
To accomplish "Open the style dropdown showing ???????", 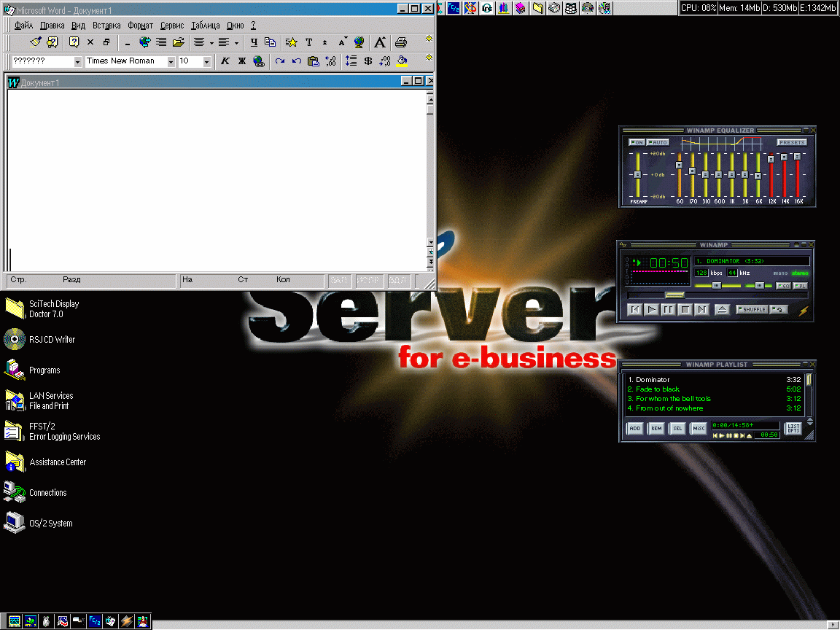I will (x=78, y=62).
